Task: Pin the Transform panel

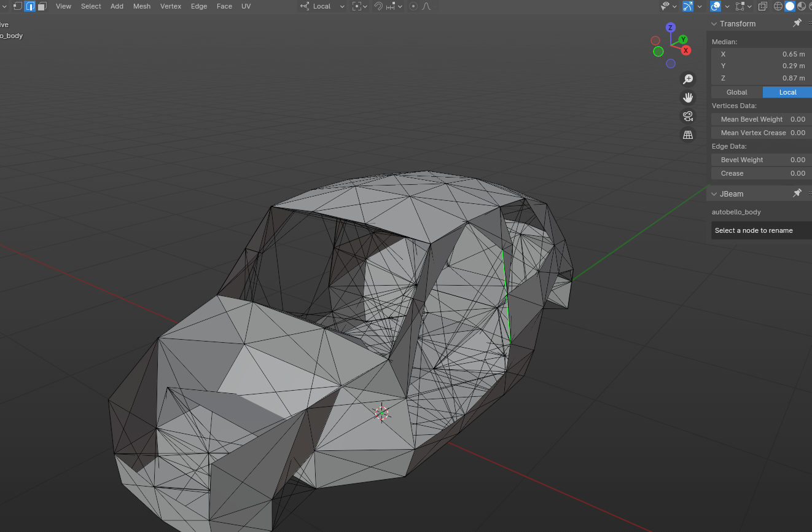Action: [x=797, y=23]
